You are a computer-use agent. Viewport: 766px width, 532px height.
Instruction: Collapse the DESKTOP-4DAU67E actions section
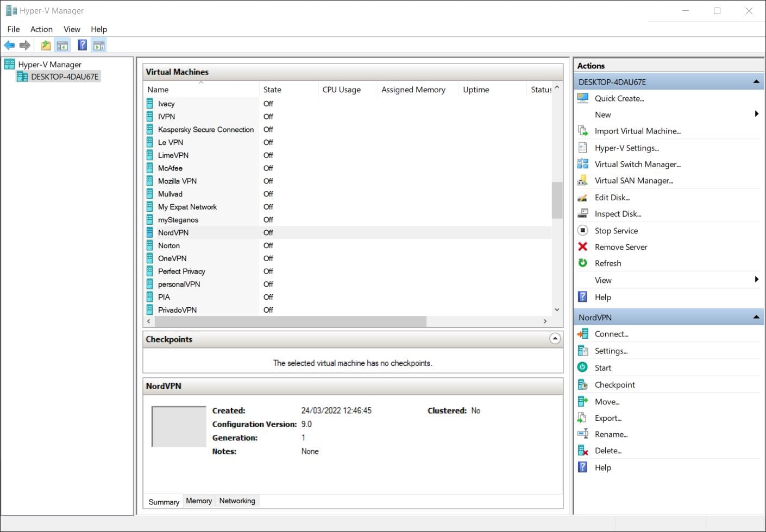coord(756,82)
